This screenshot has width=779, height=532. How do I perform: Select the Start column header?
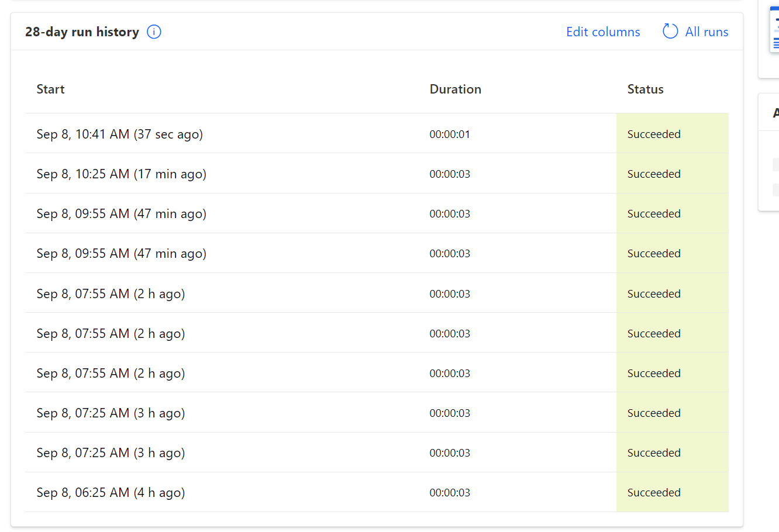pos(50,89)
